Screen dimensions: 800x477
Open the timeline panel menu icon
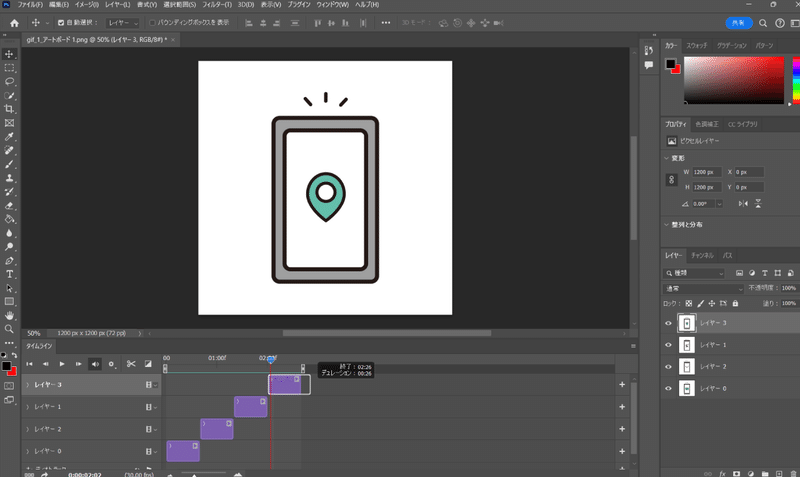(633, 346)
